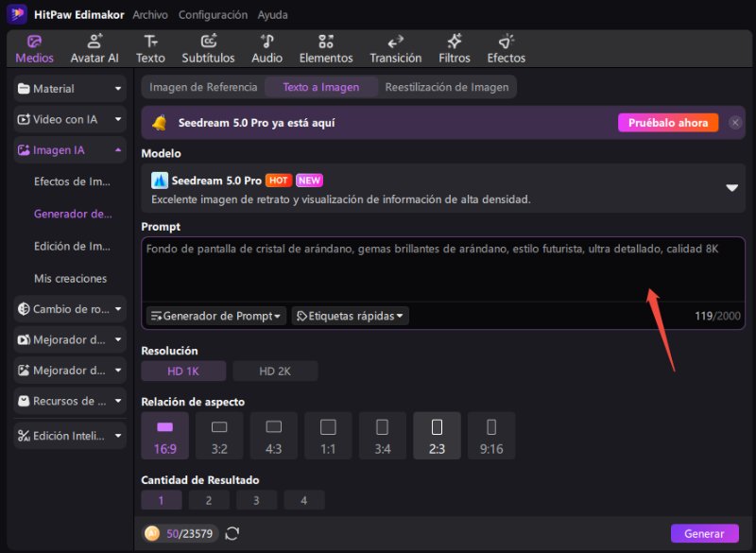The width and height of the screenshot is (756, 553).
Task: Expand the Video con IA section
Action: pyautogui.click(x=70, y=119)
